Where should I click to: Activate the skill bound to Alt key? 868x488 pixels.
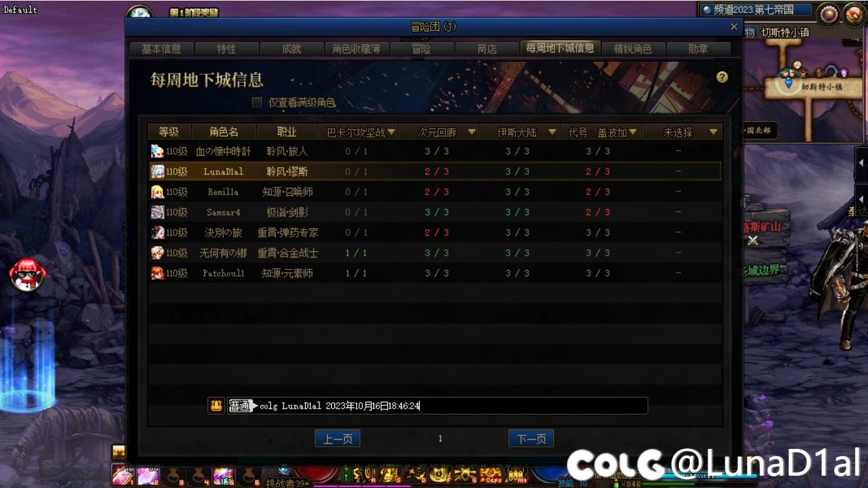(x=516, y=474)
